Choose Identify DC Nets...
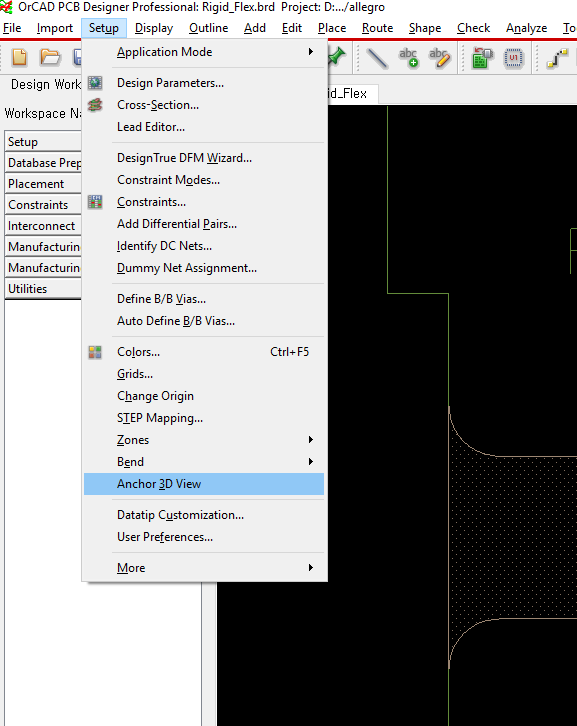The width and height of the screenshot is (577, 726). click(204, 246)
